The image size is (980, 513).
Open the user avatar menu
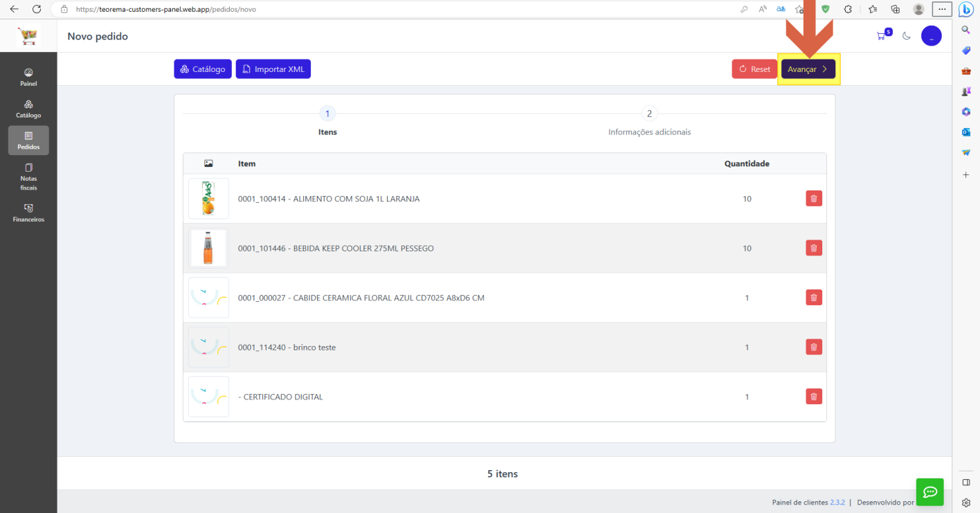click(x=931, y=36)
